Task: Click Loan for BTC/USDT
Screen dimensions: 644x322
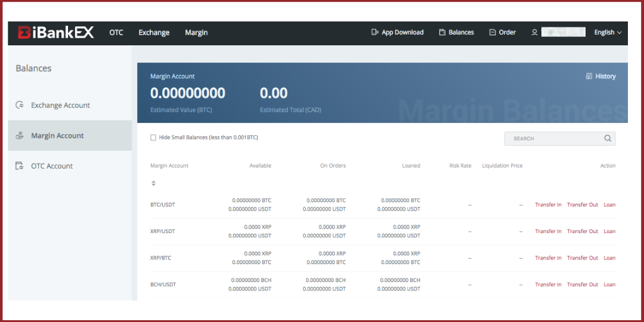Action: pyautogui.click(x=609, y=205)
